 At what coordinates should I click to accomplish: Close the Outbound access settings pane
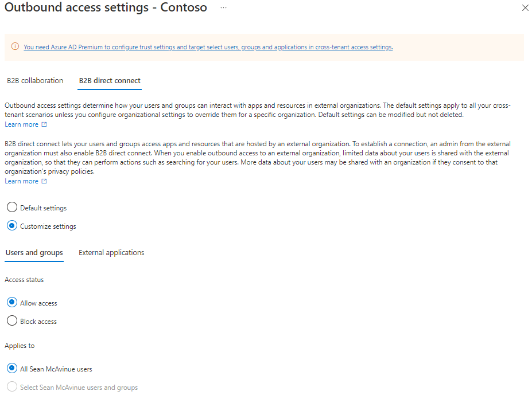(x=525, y=8)
